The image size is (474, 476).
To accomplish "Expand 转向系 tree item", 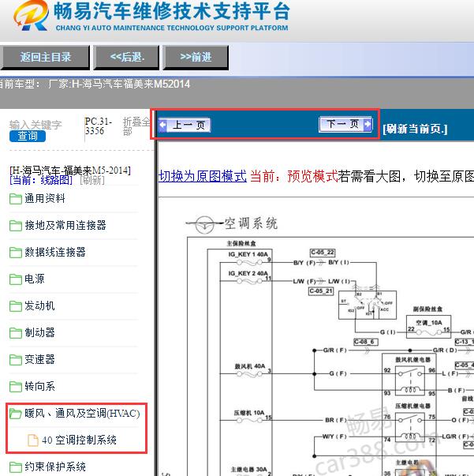I will click(x=39, y=386).
